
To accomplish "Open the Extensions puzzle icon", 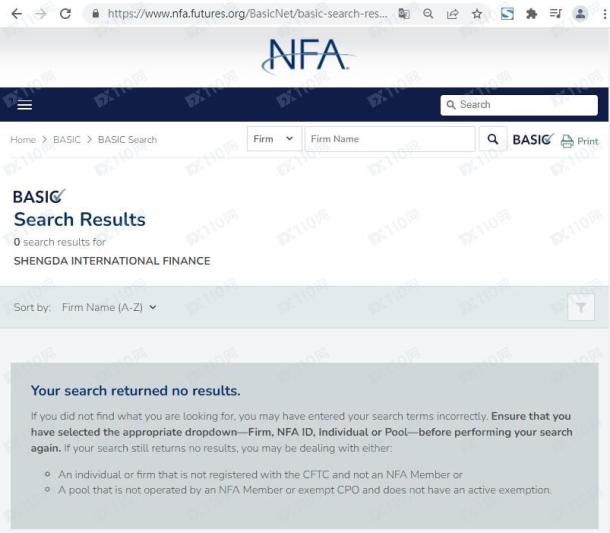I will pyautogui.click(x=531, y=14).
